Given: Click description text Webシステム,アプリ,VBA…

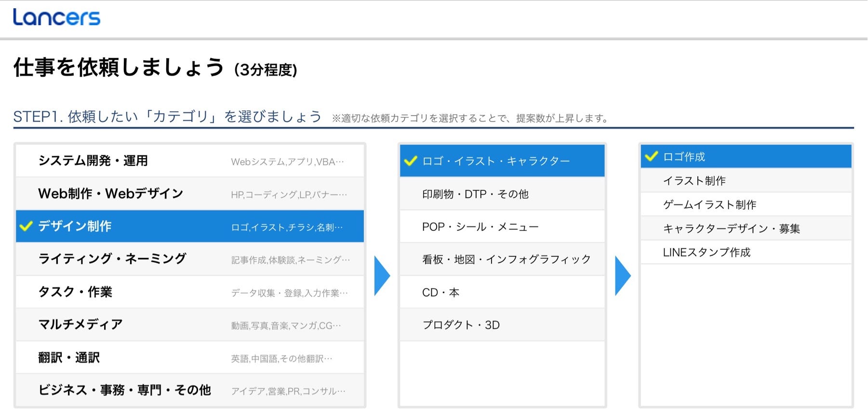Looking at the screenshot, I should click(288, 162).
